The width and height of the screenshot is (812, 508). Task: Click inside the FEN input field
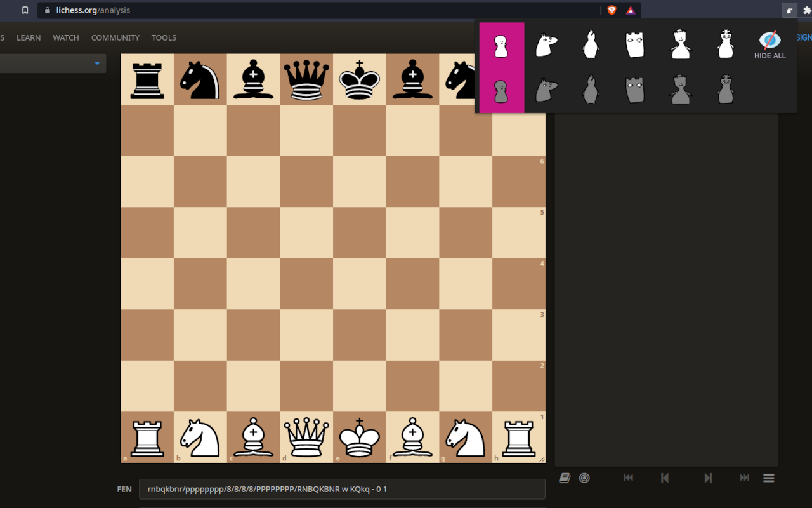tap(341, 489)
